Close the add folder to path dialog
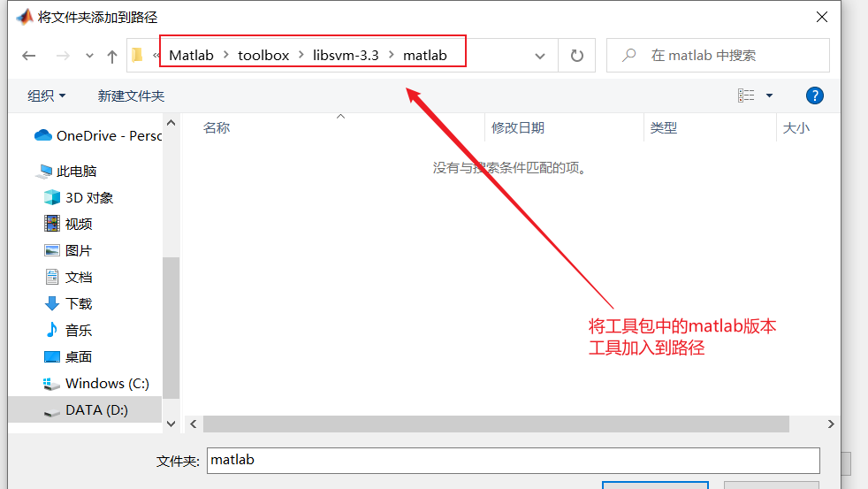This screenshot has height=489, width=868. (x=822, y=17)
